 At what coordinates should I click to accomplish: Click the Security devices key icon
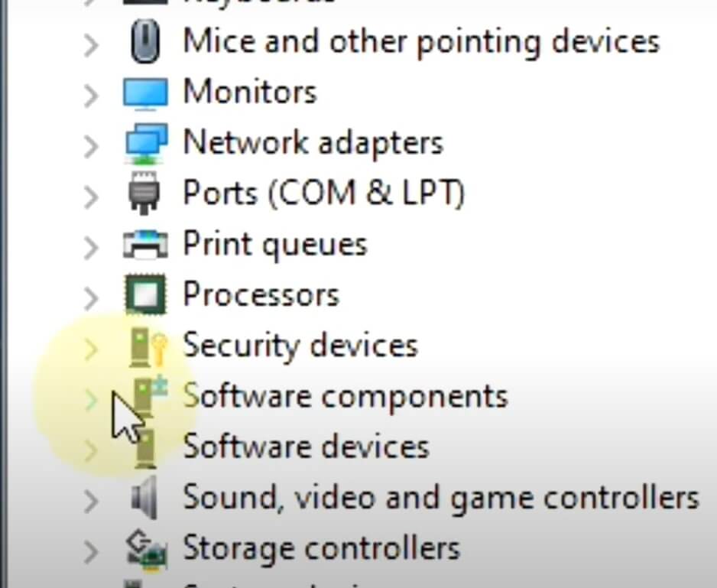pos(147,345)
